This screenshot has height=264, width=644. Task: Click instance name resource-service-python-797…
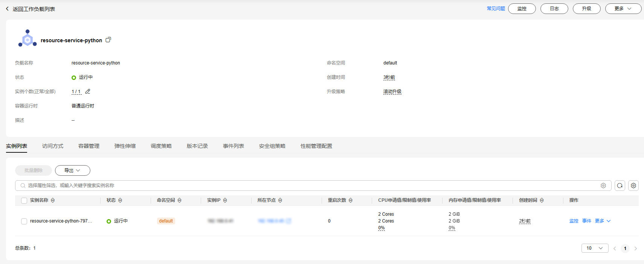61,221
